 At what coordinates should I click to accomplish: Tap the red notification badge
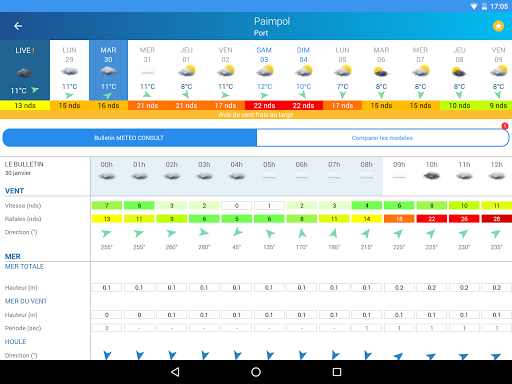[x=505, y=126]
